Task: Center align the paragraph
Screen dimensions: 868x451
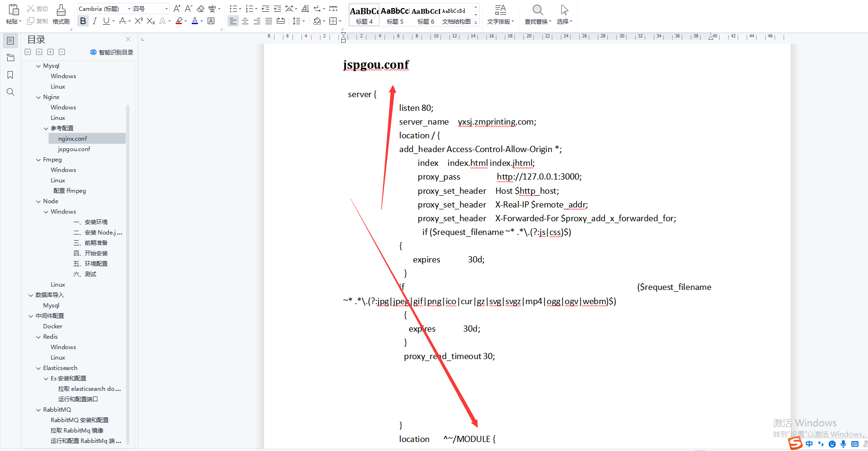Action: coord(245,21)
